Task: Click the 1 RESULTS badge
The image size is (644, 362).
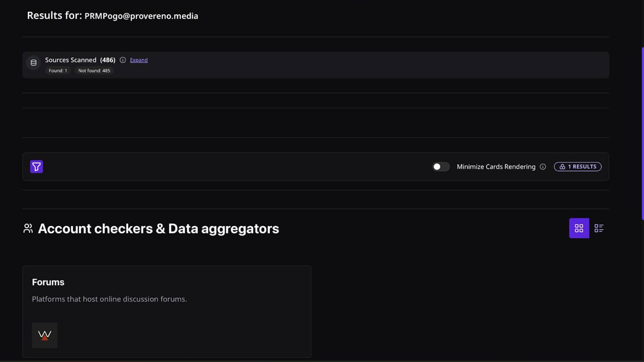Action: tap(577, 167)
